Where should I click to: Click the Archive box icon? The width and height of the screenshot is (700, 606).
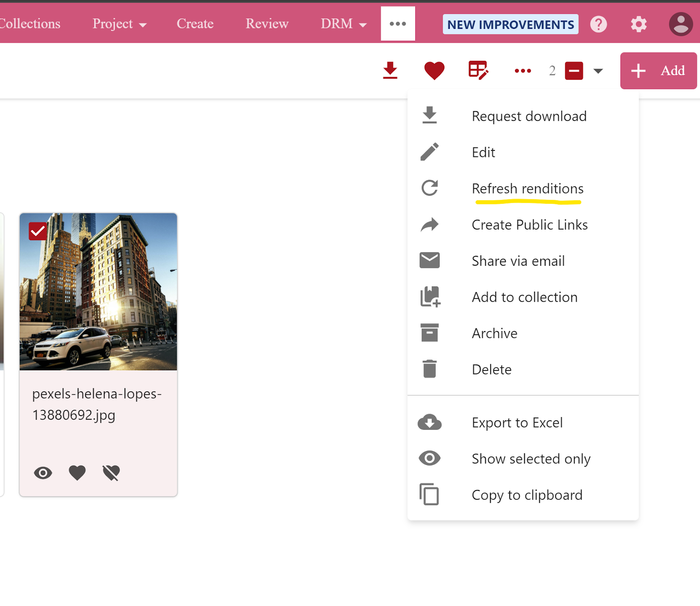click(x=430, y=333)
